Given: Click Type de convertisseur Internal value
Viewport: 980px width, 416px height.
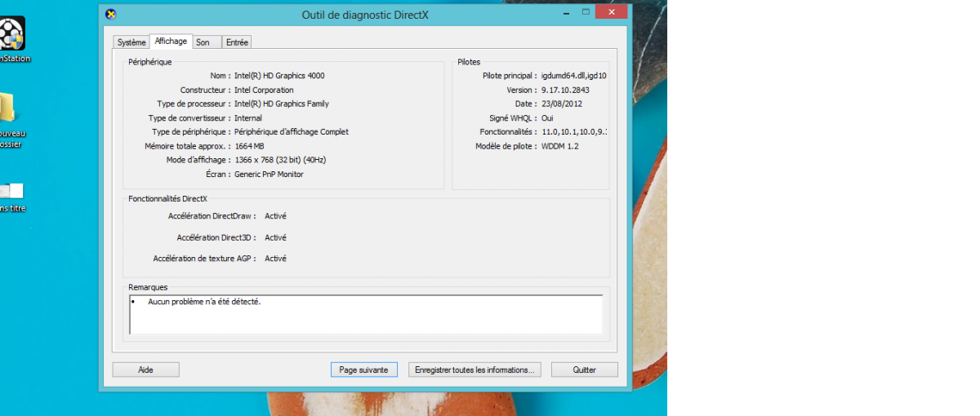Looking at the screenshot, I should [248, 118].
